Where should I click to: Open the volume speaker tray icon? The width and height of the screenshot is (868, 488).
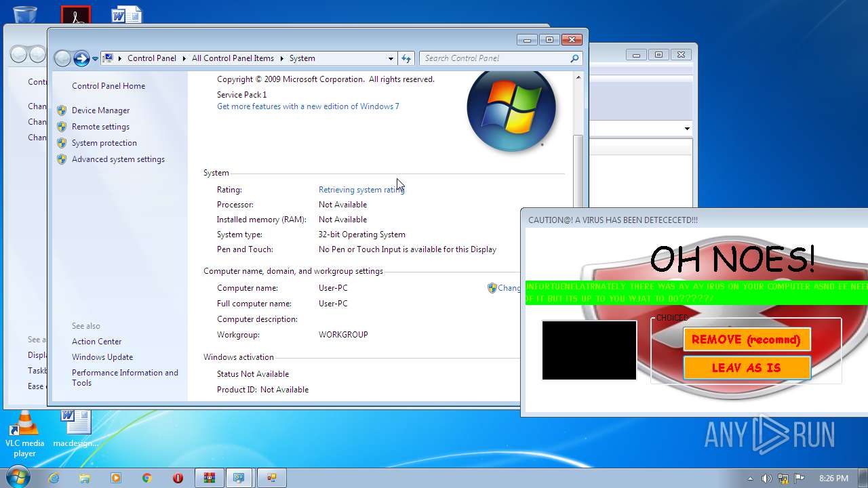click(766, 479)
